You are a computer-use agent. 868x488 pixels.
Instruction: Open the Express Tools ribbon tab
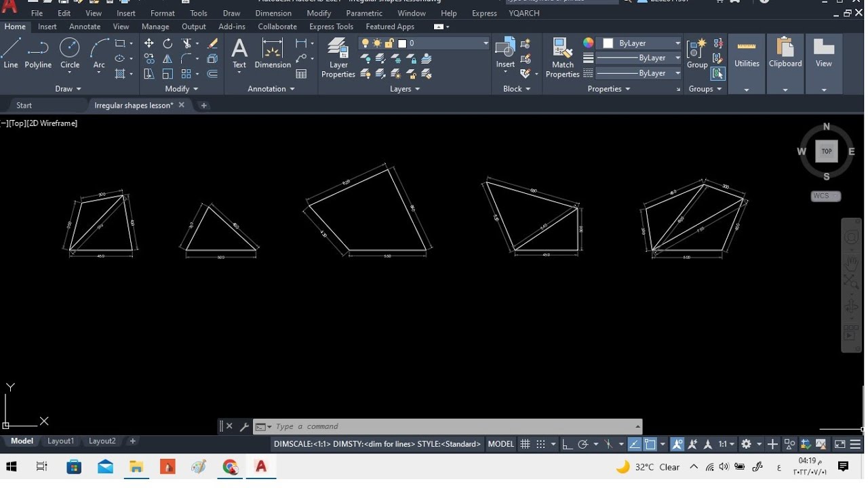[331, 26]
